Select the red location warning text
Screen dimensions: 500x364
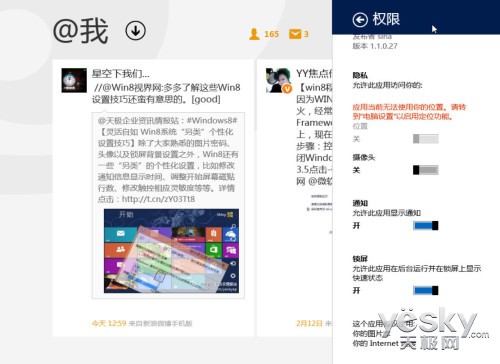(409, 112)
